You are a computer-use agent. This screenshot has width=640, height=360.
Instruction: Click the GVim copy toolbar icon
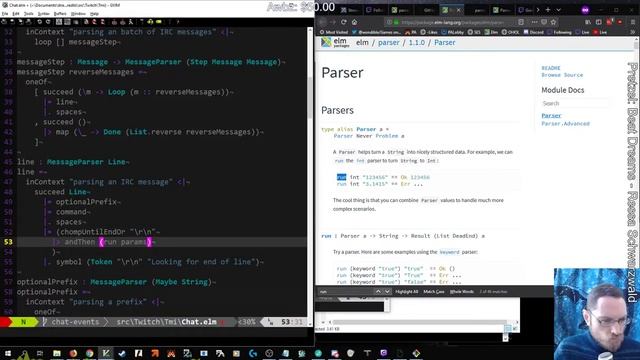tap(67, 22)
